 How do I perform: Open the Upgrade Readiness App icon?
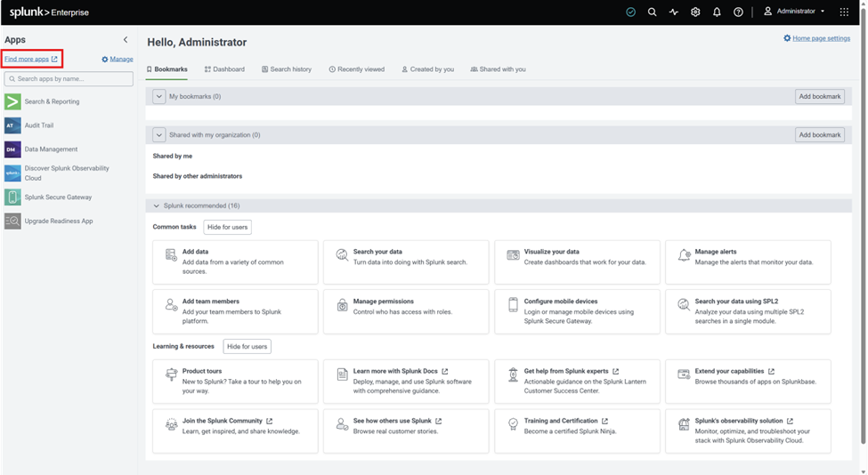[12, 221]
